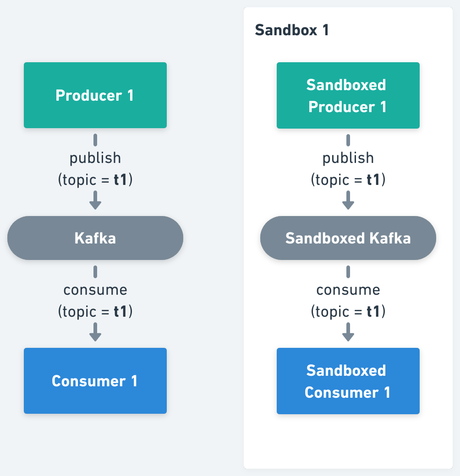This screenshot has height=476, width=460.
Task: Click the blue Consumer 1 box outside sandbox
Action: (x=95, y=381)
